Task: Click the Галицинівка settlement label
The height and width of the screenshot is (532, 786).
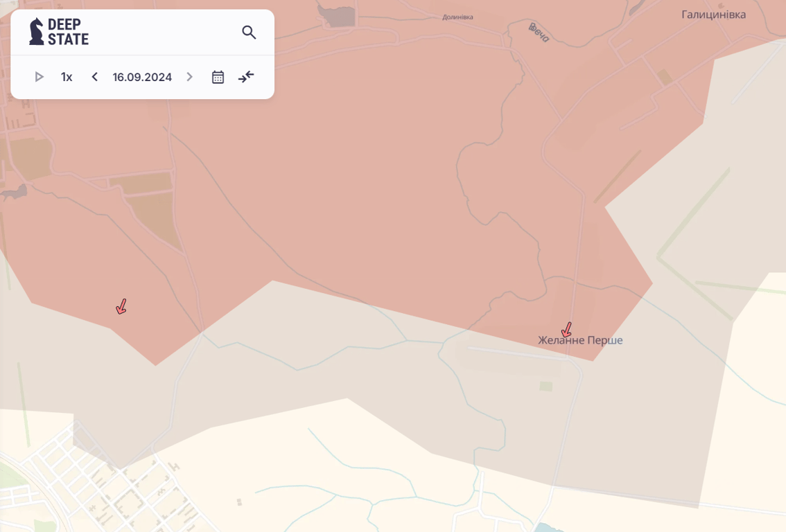Action: point(713,15)
